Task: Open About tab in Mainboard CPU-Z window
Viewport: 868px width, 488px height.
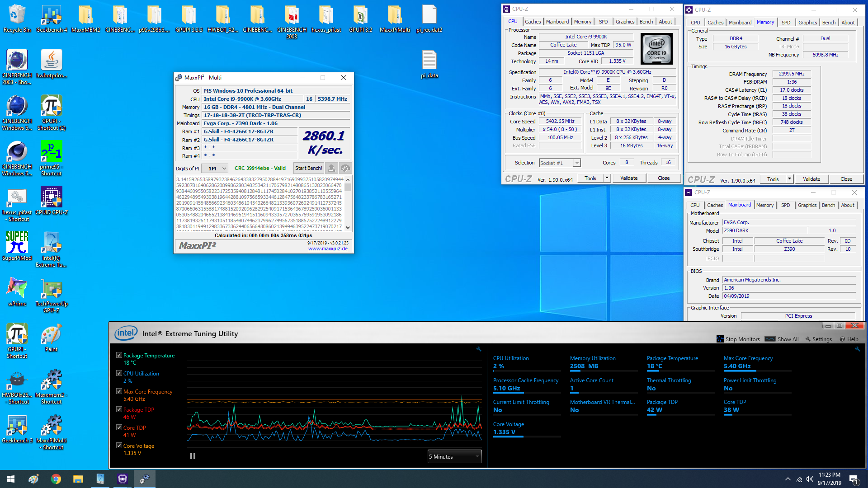Action: pos(848,205)
